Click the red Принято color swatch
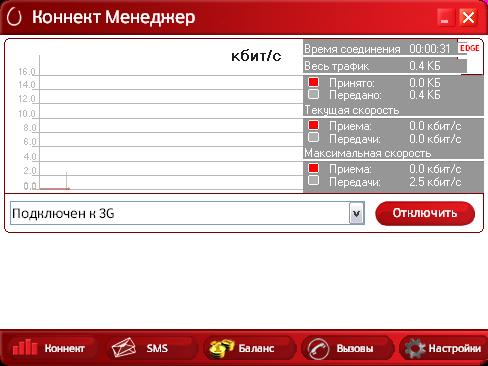The height and width of the screenshot is (366, 488). coord(313,82)
